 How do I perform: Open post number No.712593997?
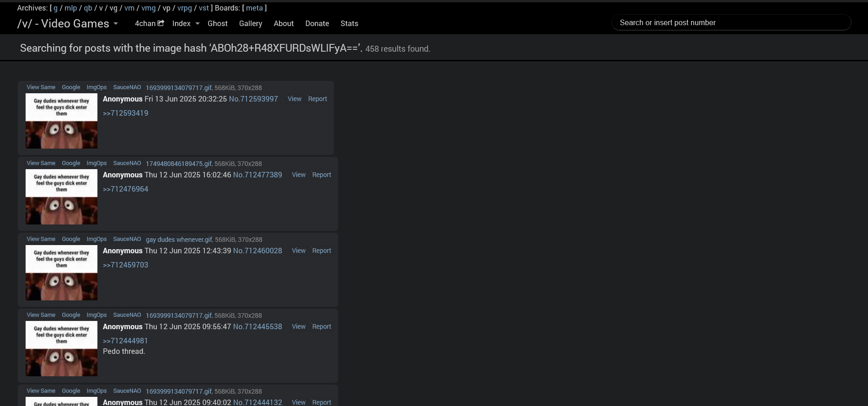253,99
